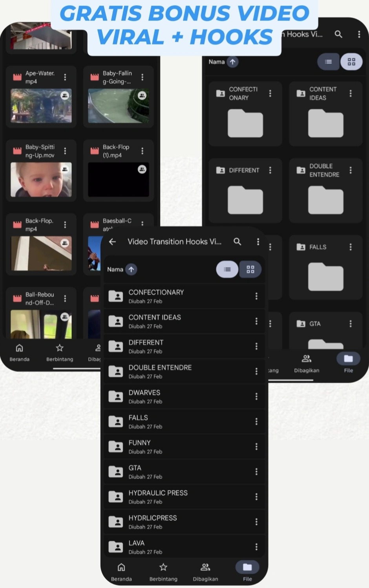Open more options for HYDRAULIC PRESS folder
The image size is (369, 588).
[256, 497]
